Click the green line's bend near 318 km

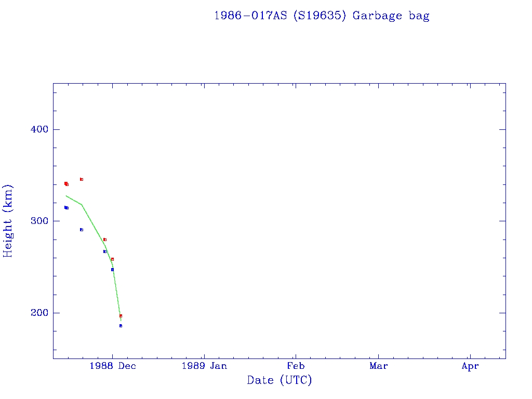click(x=82, y=204)
